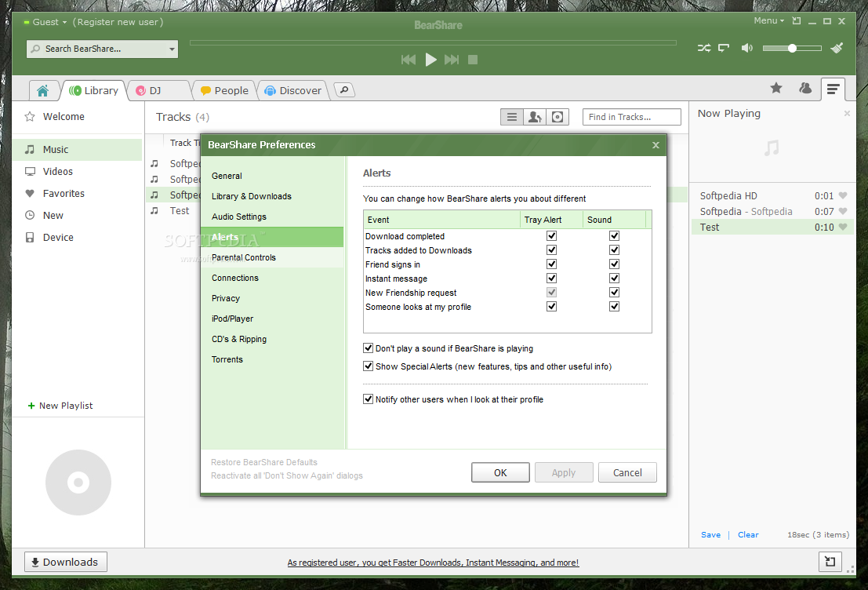Favorite the Test track heart
Viewport: 868px width, 590px height.
click(x=843, y=228)
